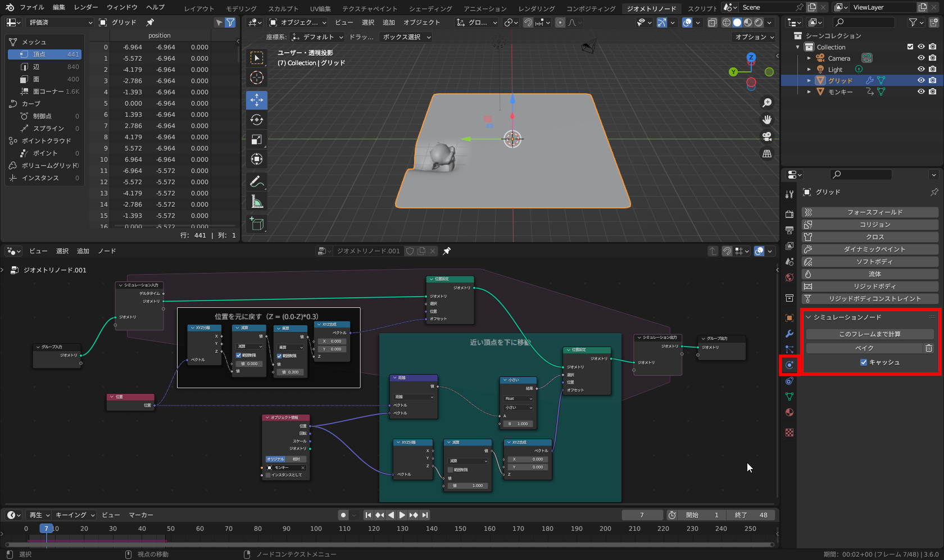944x560 pixels.
Task: Click the trash icon next to ベイク
Action: click(x=929, y=348)
